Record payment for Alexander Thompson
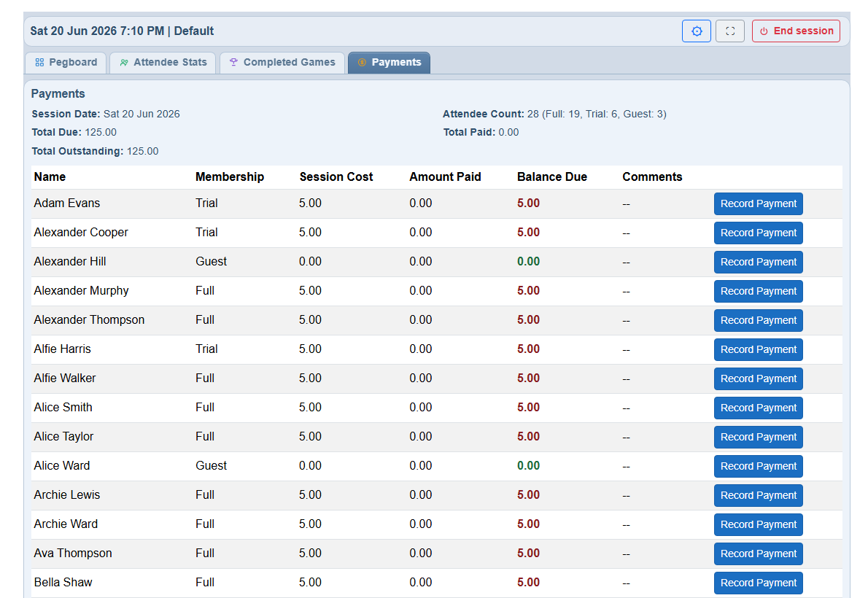Viewport: 868px width, 598px height. coord(759,321)
